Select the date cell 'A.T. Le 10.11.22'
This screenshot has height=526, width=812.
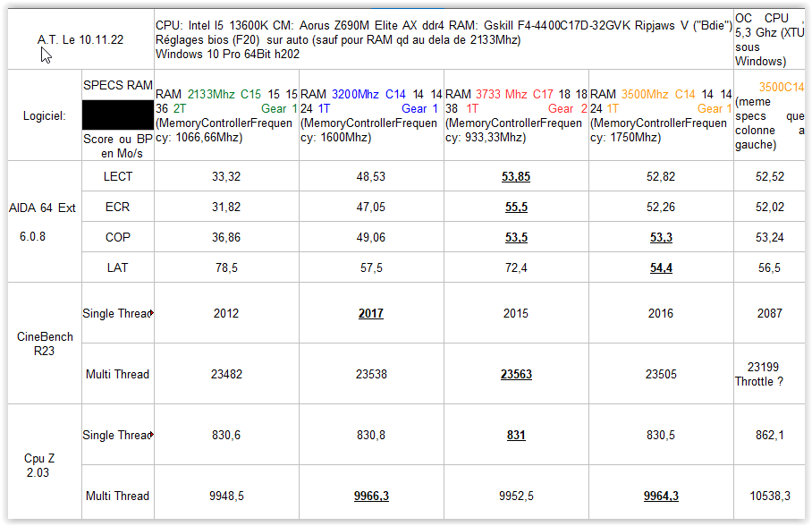tap(80, 39)
